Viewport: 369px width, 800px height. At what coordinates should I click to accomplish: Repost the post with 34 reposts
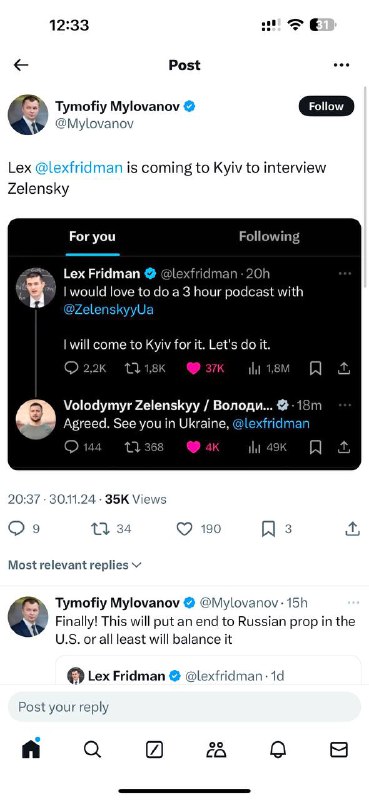click(111, 529)
